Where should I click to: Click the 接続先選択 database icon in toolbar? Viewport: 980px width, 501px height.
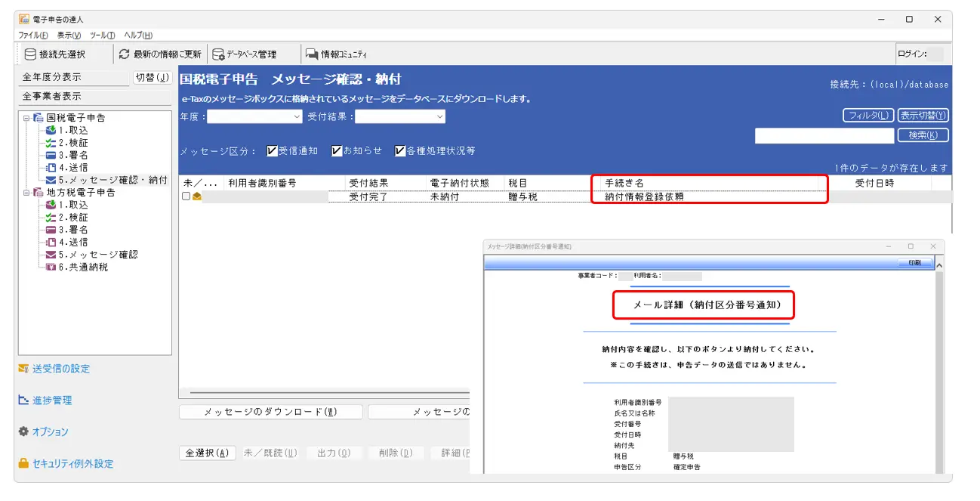(30, 54)
